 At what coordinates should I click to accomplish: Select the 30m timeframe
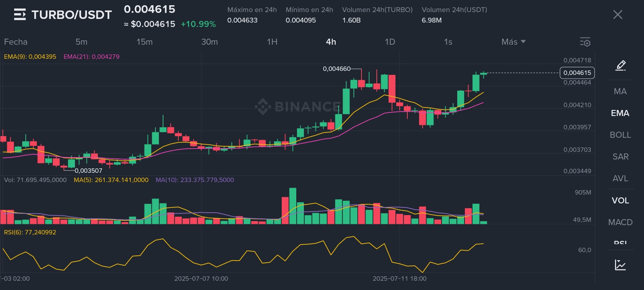click(x=210, y=42)
